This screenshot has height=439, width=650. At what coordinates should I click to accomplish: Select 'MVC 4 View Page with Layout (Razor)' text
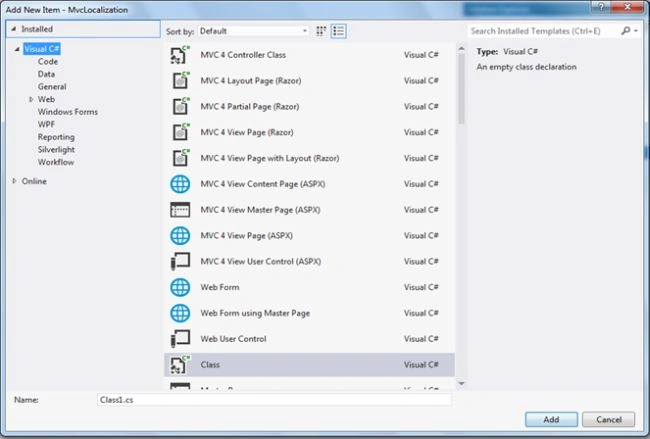point(270,158)
